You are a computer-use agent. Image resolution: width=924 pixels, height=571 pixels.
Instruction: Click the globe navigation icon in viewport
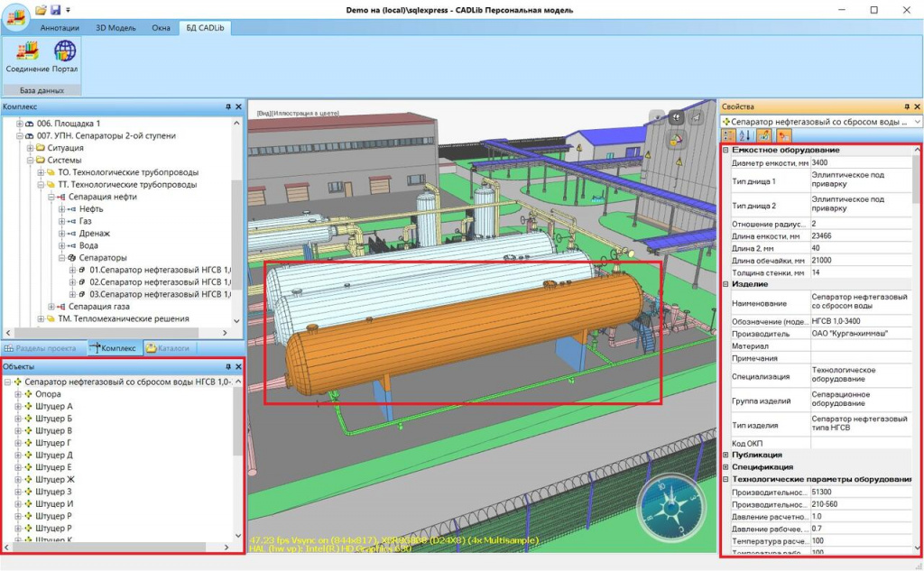(x=677, y=117)
